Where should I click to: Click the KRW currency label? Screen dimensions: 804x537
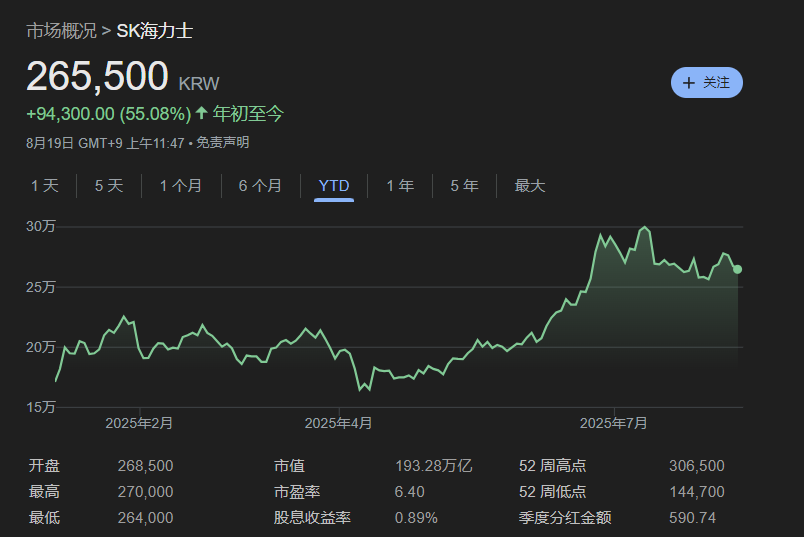pyautogui.click(x=199, y=84)
